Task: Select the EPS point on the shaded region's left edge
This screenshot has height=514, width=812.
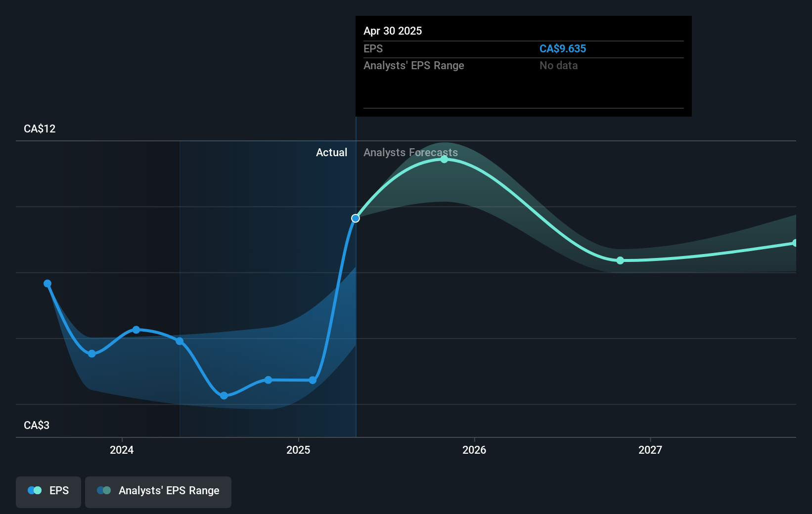Action: (x=180, y=341)
